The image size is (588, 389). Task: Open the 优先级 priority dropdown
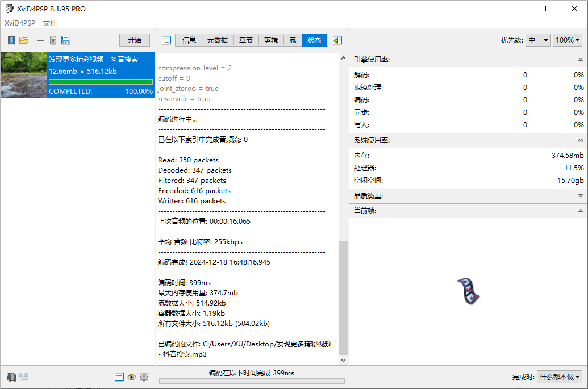point(537,40)
